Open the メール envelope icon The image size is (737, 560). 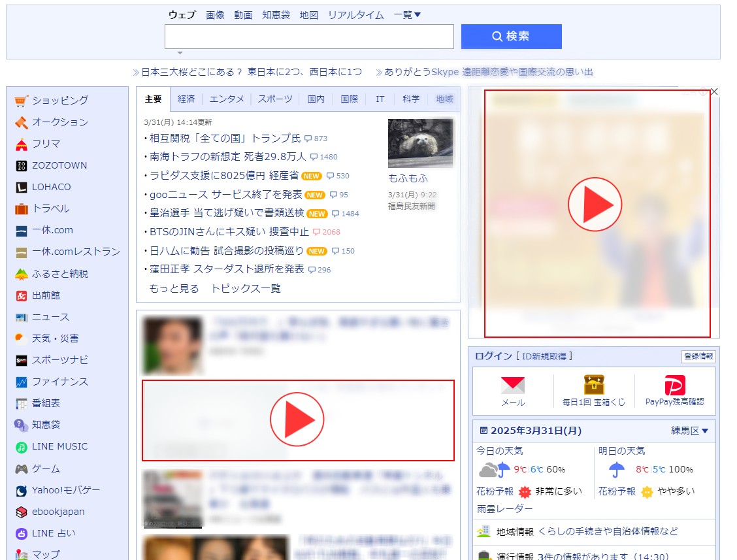(x=513, y=385)
